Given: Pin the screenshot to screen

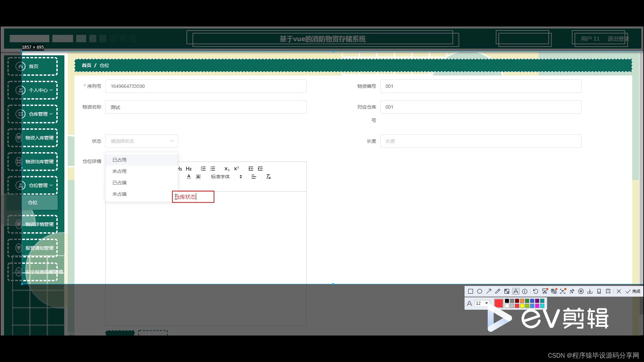Looking at the screenshot, I should (x=572, y=291).
